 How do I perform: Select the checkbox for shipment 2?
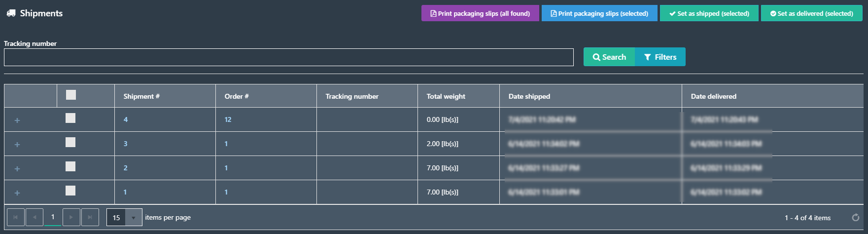70,166
